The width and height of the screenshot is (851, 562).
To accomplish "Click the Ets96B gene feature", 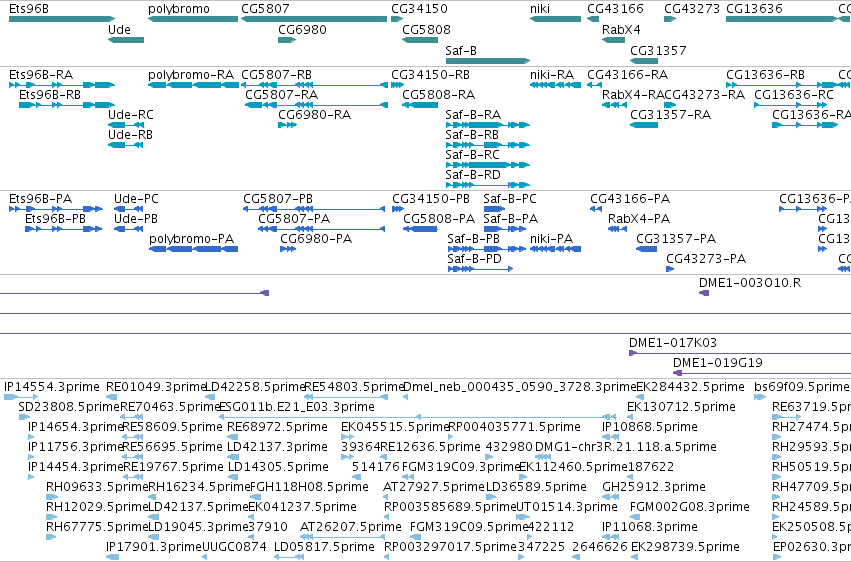I will click(62, 19).
